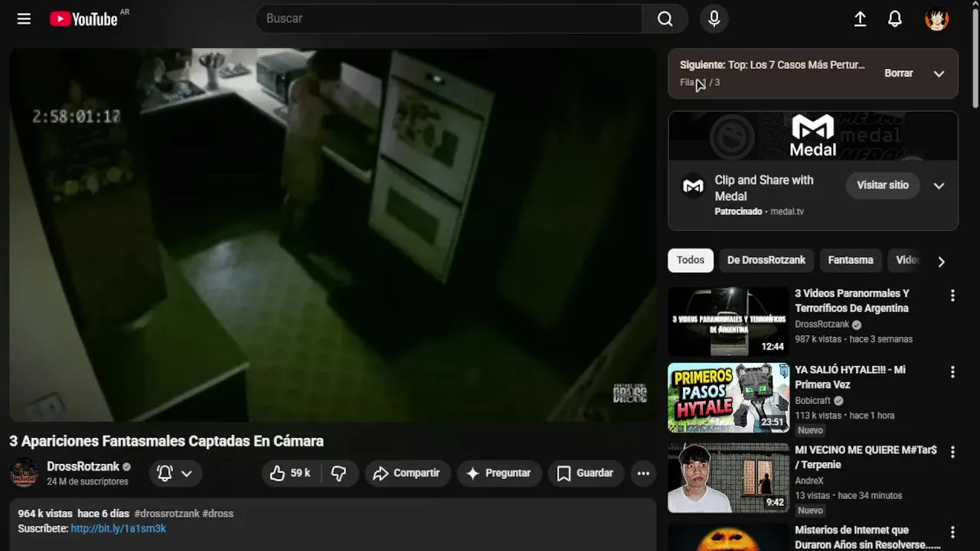Open options for Misterios de Internet video
Viewport: 980px width, 551px height.
[952, 532]
